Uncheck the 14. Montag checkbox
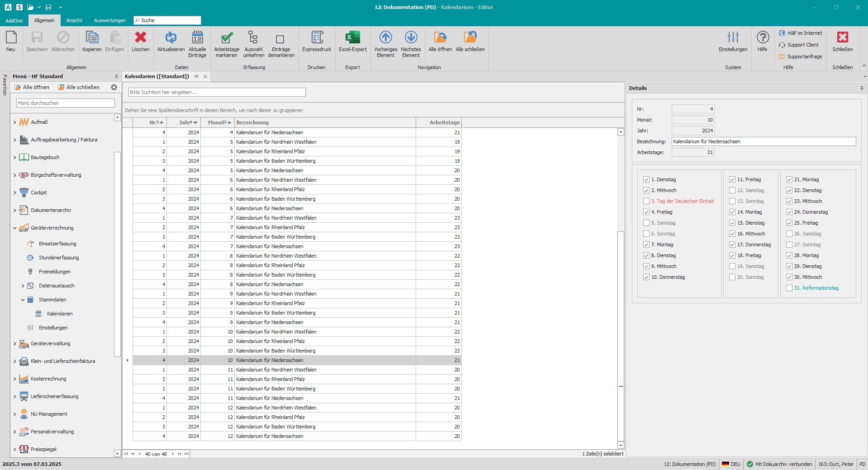The width and height of the screenshot is (868, 470). tap(732, 212)
